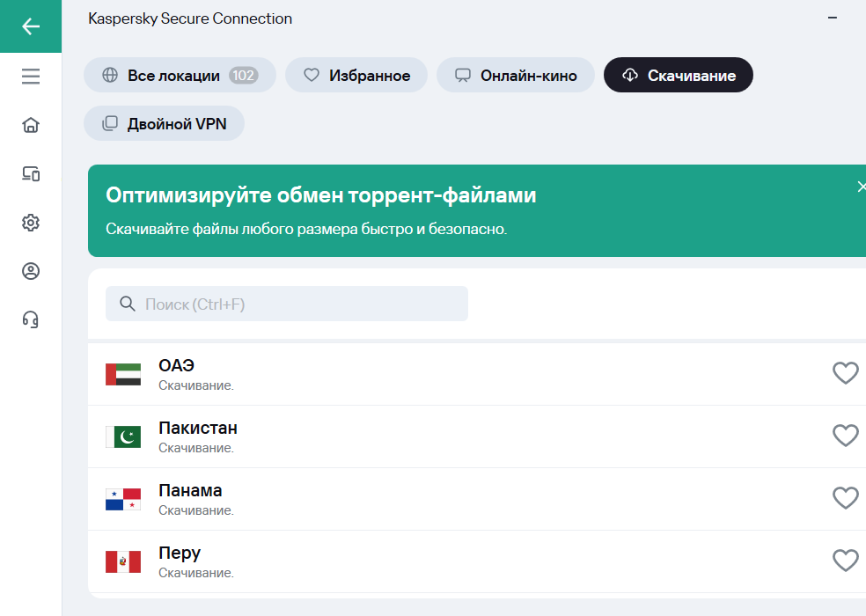The height and width of the screenshot is (616, 866).
Task: Toggle the heart next to Перу
Action: [x=846, y=561]
